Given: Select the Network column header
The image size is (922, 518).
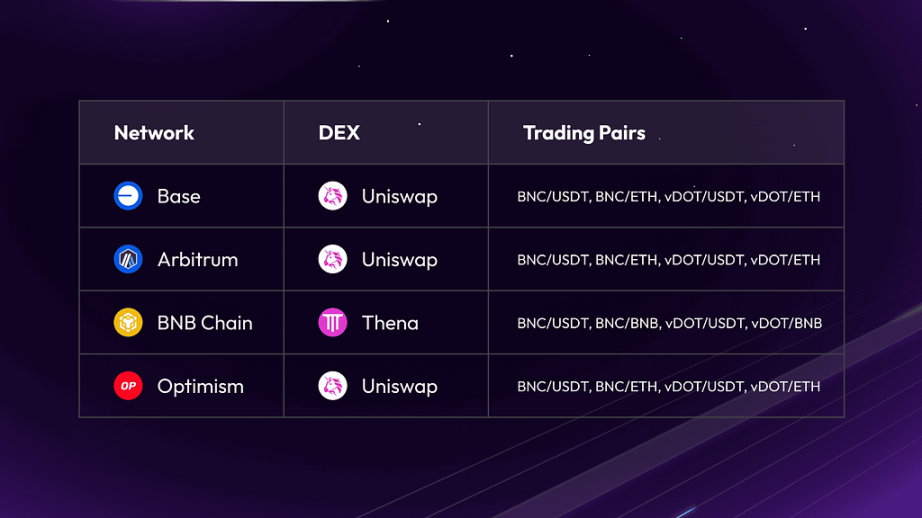Looking at the screenshot, I should click(154, 133).
